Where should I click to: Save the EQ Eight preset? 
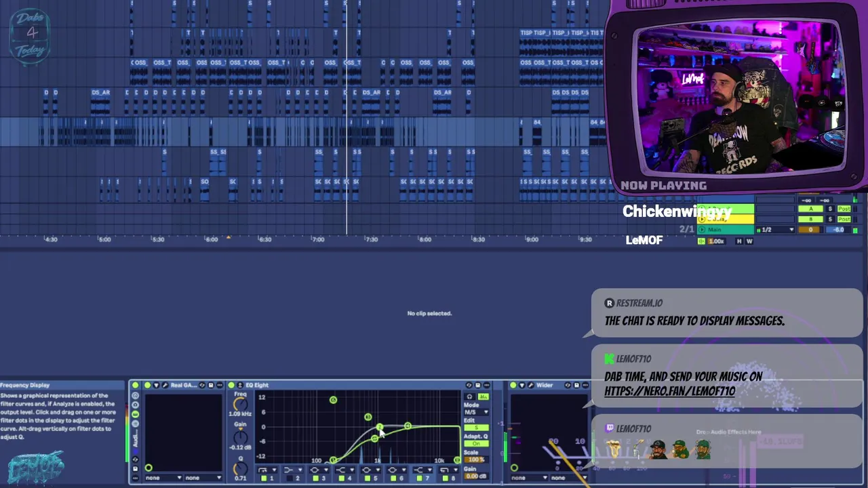(478, 385)
